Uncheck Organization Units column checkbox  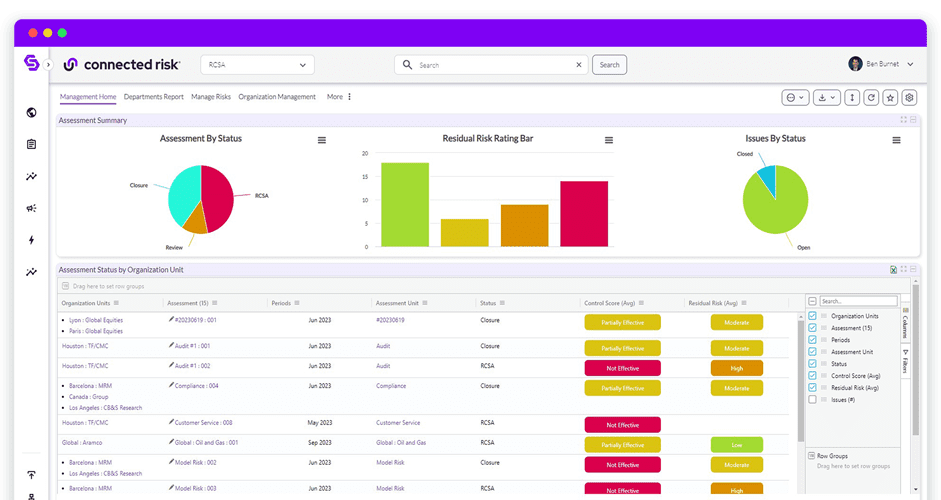coord(812,316)
